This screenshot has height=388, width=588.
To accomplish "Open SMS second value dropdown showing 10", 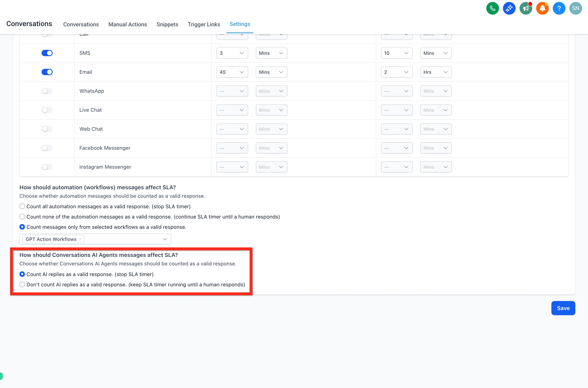I will pyautogui.click(x=397, y=53).
